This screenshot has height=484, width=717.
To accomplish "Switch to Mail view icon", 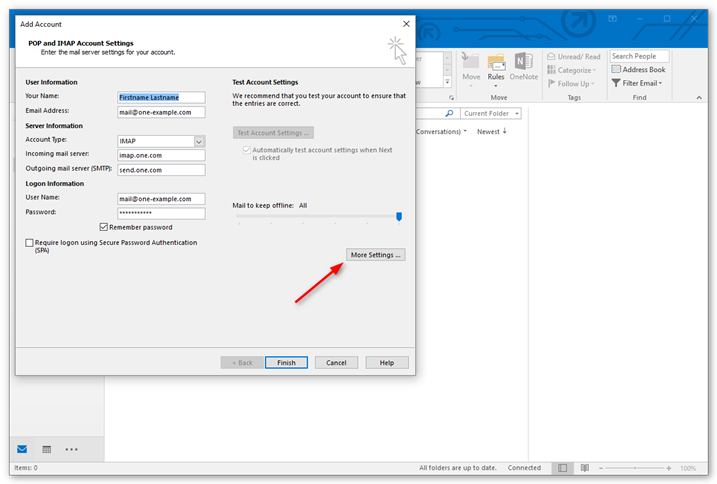I will coord(22,449).
